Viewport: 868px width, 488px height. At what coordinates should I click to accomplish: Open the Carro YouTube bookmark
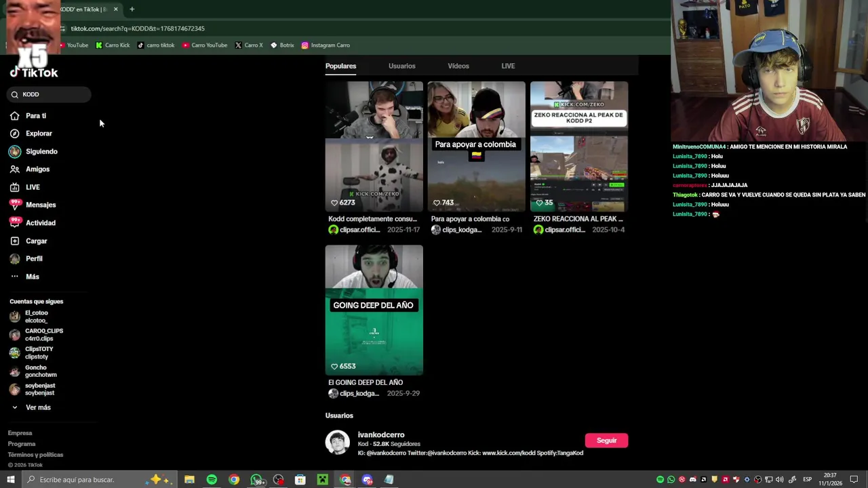click(205, 45)
